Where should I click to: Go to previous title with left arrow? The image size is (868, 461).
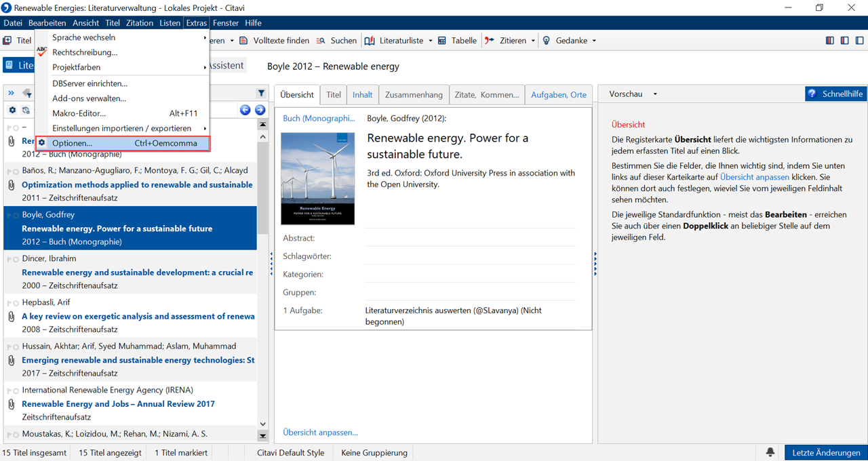(245, 110)
